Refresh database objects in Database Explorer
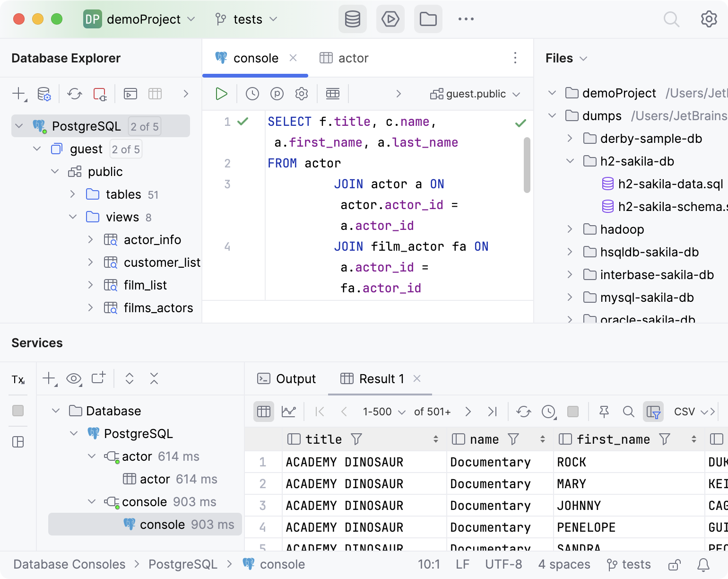728x579 pixels. [x=74, y=94]
